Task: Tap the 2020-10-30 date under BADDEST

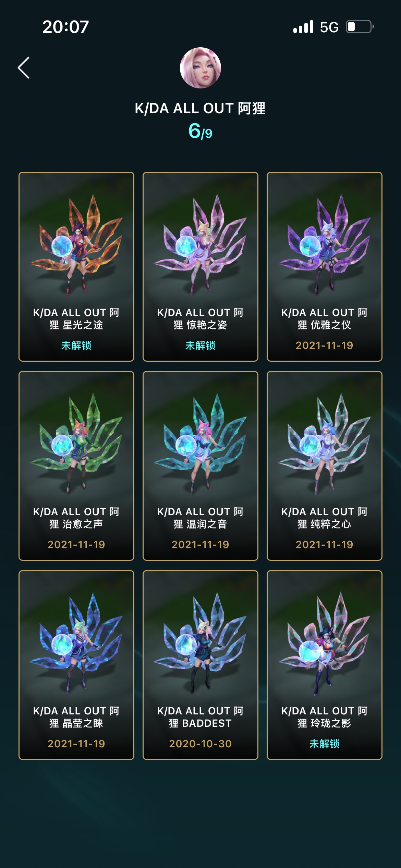Action: coord(200,744)
